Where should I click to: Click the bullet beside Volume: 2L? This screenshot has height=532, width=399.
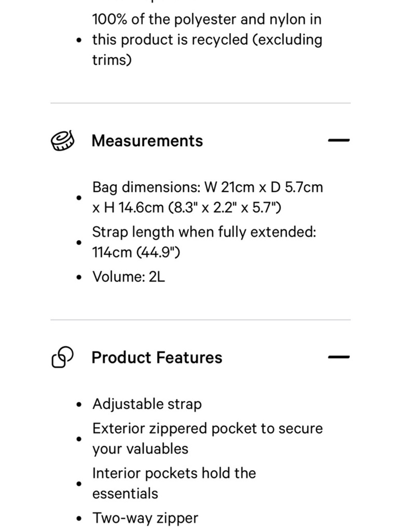(79, 277)
